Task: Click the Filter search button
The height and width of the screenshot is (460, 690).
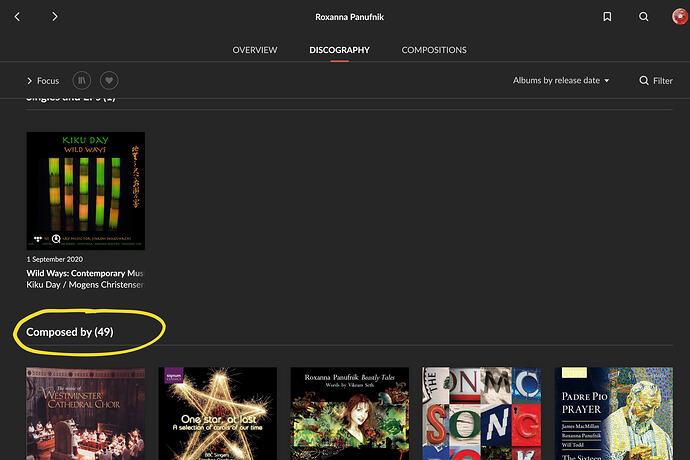Action: 656,81
